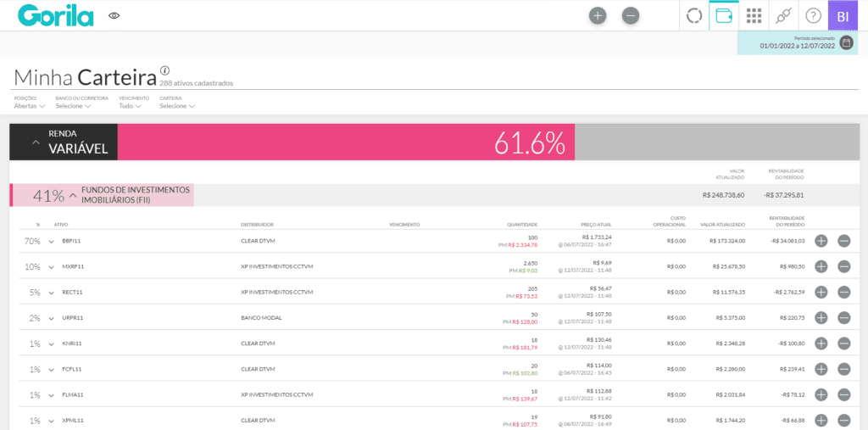The image size is (868, 430).
Task: Add a purchase to RECT11
Action: (821, 292)
